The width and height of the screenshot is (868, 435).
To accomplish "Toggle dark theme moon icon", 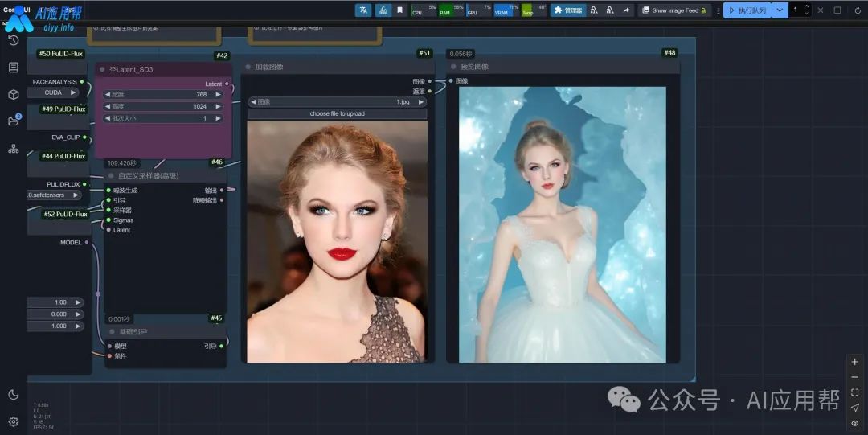I will pos(14,395).
